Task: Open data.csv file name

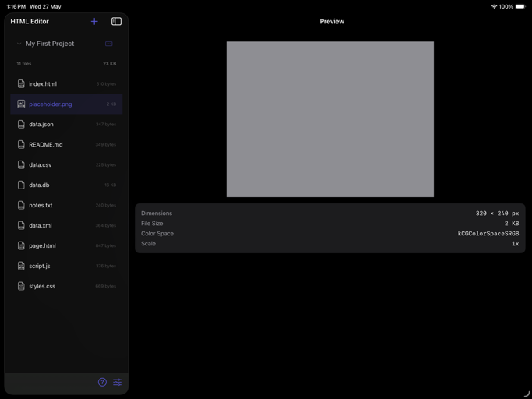Action: click(x=40, y=164)
